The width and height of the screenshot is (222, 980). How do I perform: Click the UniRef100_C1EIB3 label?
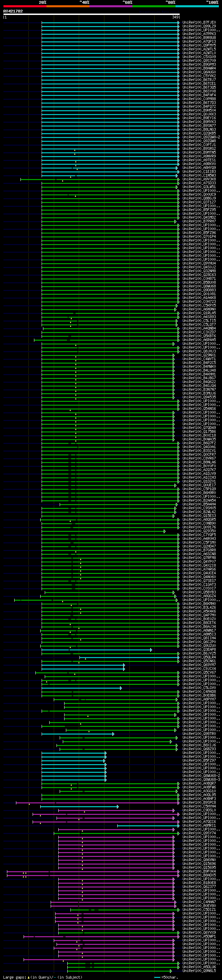(x=199, y=172)
